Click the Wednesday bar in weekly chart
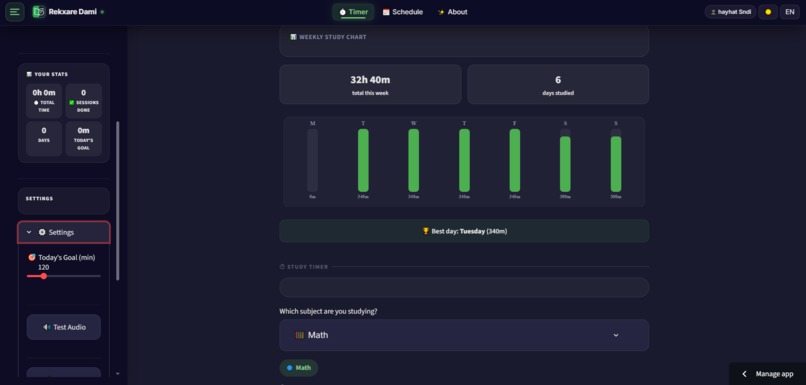 point(413,160)
